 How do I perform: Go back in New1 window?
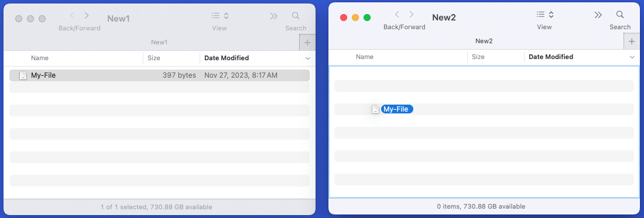tap(72, 16)
